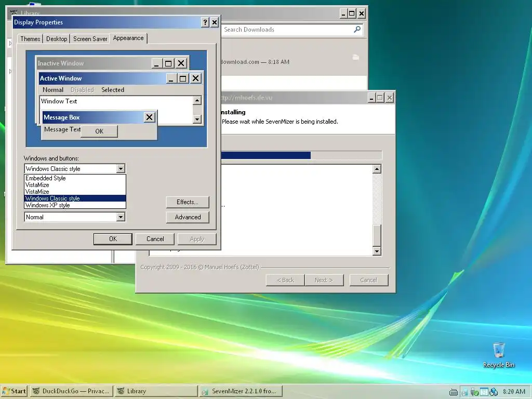Close the Display Properties dialog
This screenshot has height=399, width=532.
(x=215, y=22)
